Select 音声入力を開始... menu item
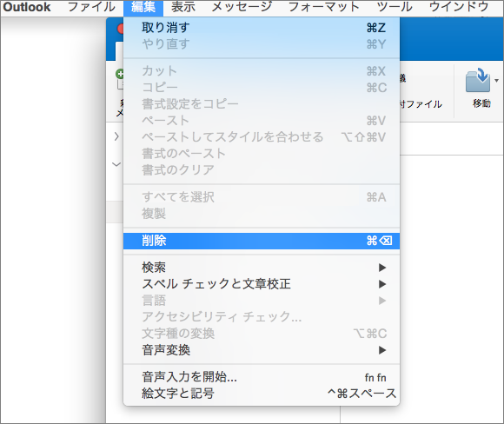 click(262, 377)
